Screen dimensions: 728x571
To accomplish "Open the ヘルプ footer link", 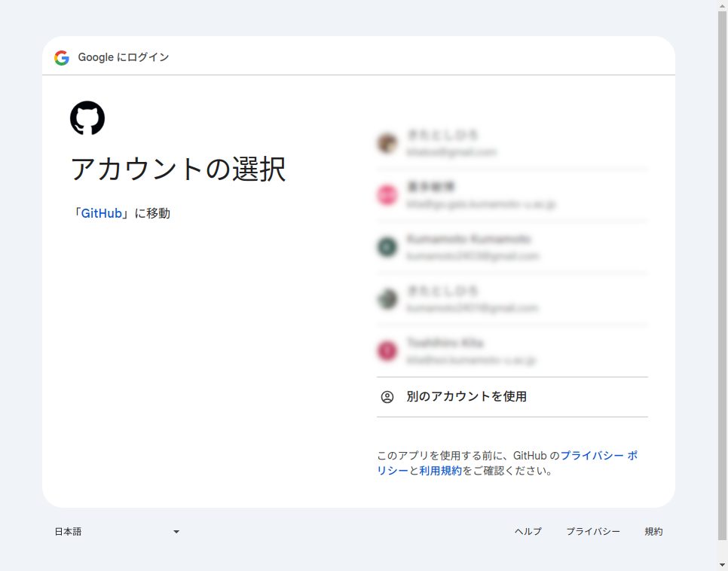I will [528, 532].
